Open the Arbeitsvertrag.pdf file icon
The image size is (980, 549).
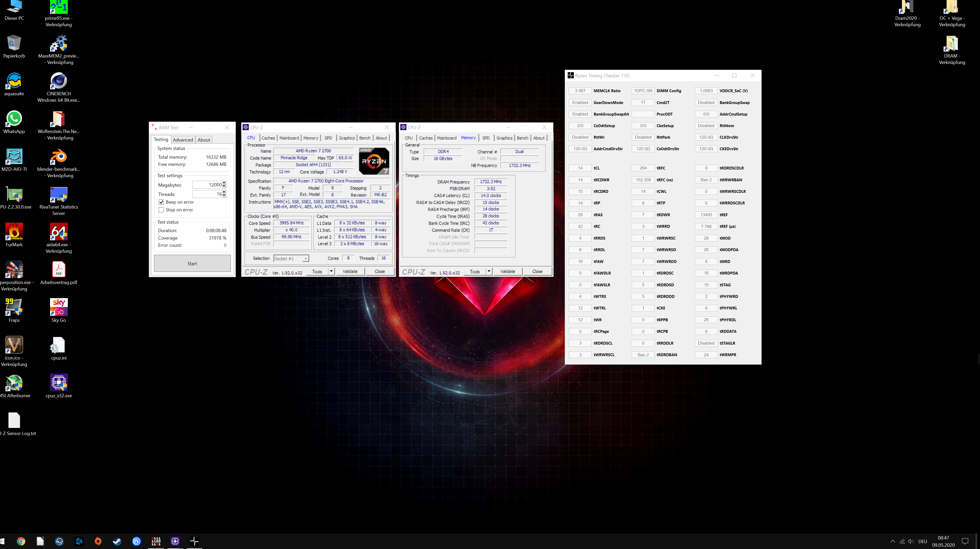(59, 269)
